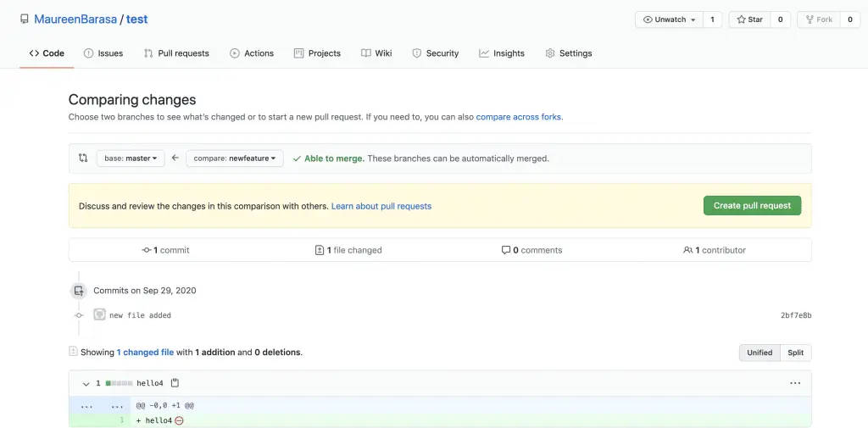Image resolution: width=868 pixels, height=428 pixels.
Task: Click the left arrow icon between branch selectors
Action: click(175, 158)
